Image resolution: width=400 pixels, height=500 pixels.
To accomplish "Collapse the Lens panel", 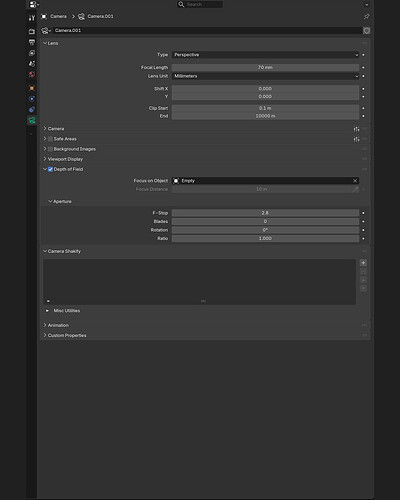I will point(45,43).
